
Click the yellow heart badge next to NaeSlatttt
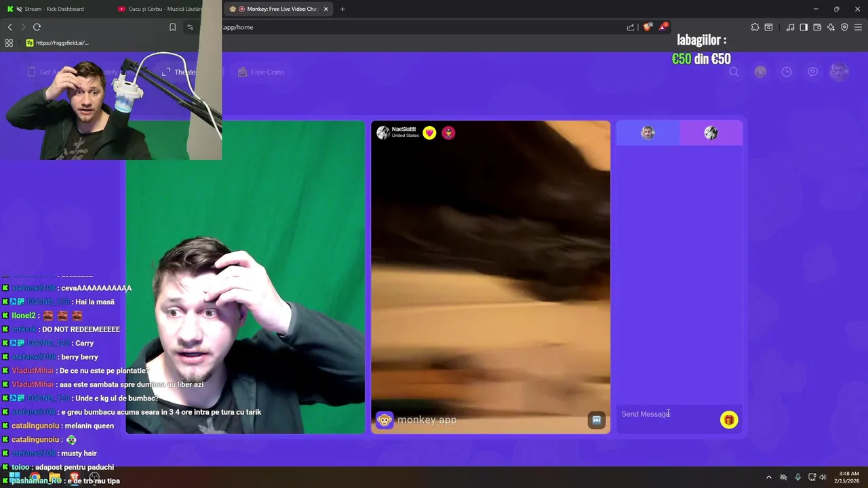click(x=429, y=133)
